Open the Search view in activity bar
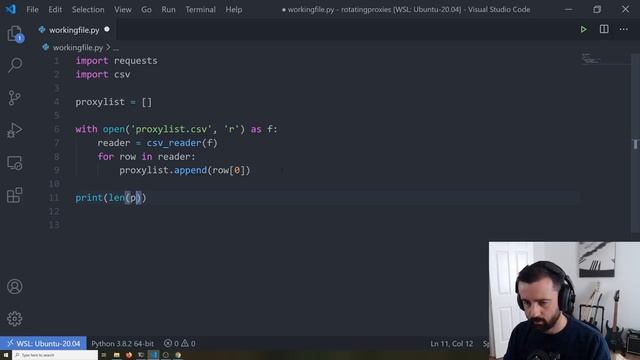This screenshot has height=360, width=640. click(x=15, y=65)
